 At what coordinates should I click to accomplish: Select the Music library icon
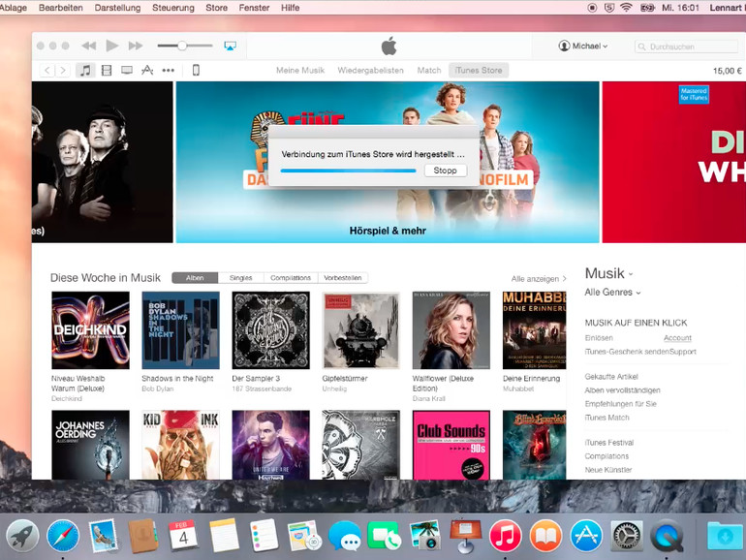[85, 71]
